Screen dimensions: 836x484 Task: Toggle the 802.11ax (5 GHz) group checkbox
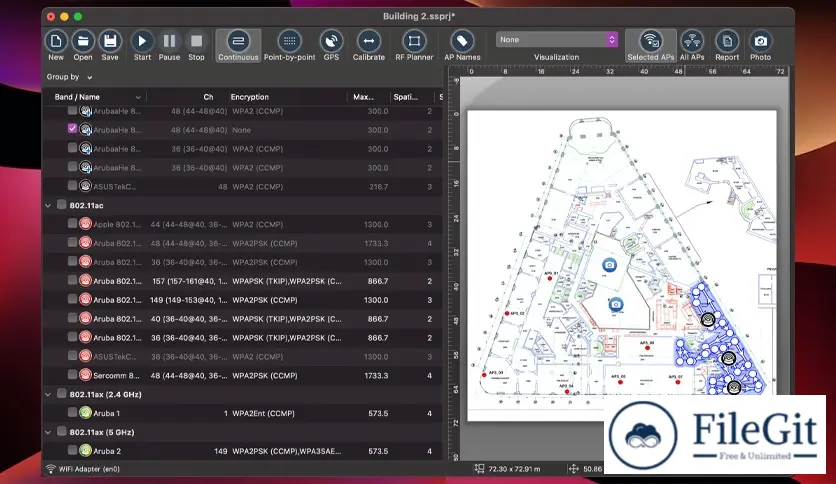coord(61,431)
